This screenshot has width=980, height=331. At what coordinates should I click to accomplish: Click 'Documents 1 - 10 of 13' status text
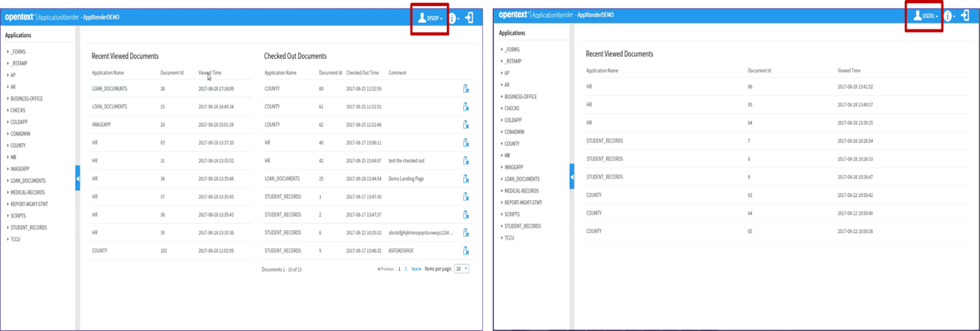point(282,269)
